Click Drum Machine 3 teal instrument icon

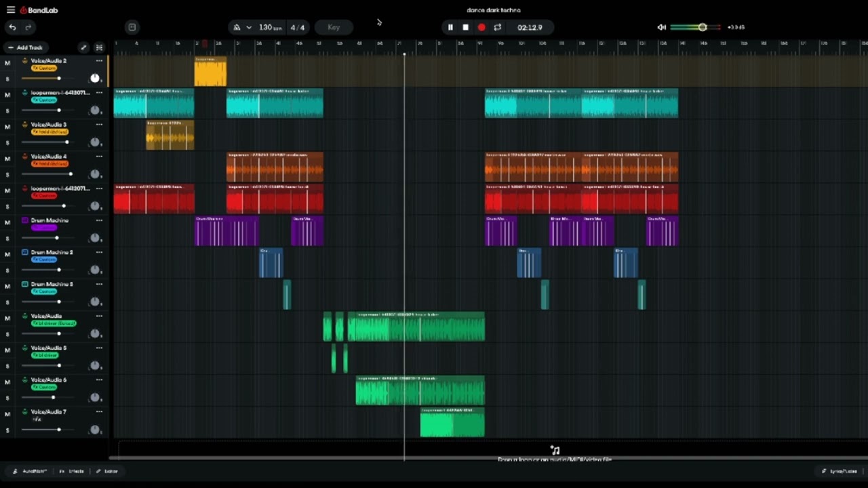25,284
